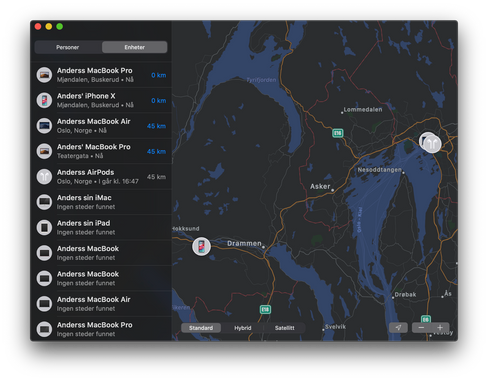Click the Asker label on map
The image size is (488, 381).
320,186
